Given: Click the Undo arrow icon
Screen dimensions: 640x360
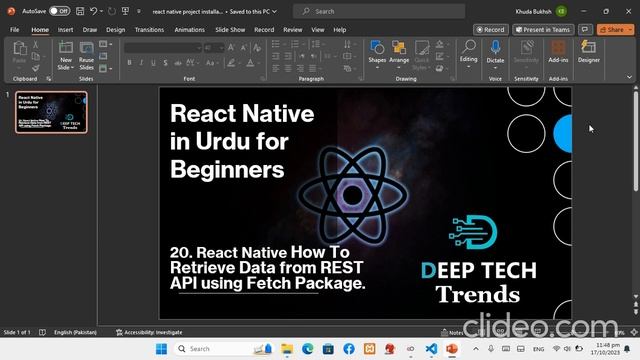Looking at the screenshot, I should point(93,11).
